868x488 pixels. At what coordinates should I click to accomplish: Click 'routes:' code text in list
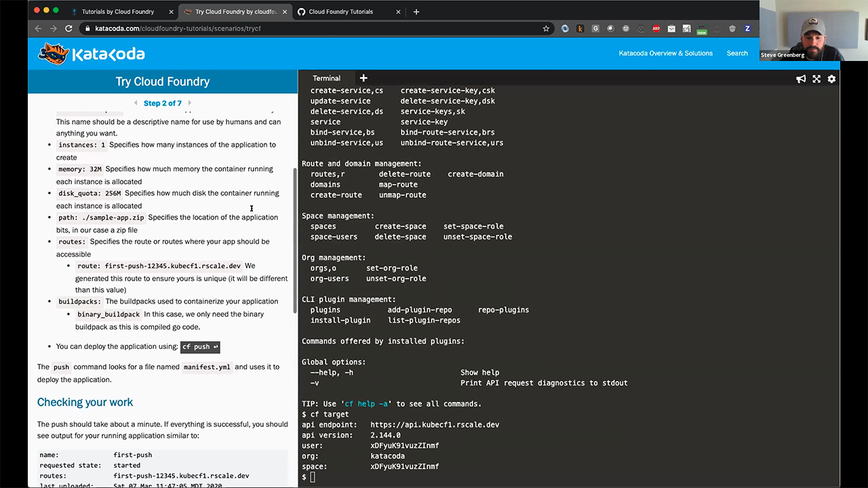coord(72,242)
